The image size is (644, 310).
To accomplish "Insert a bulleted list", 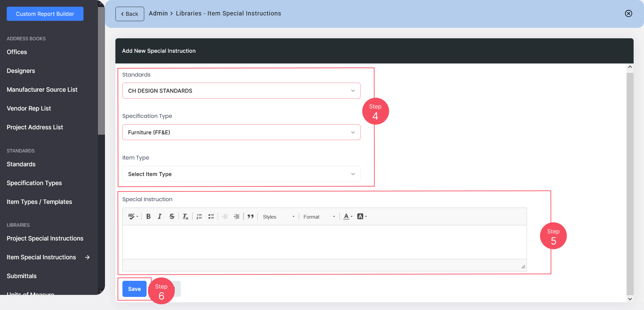I will pyautogui.click(x=211, y=217).
